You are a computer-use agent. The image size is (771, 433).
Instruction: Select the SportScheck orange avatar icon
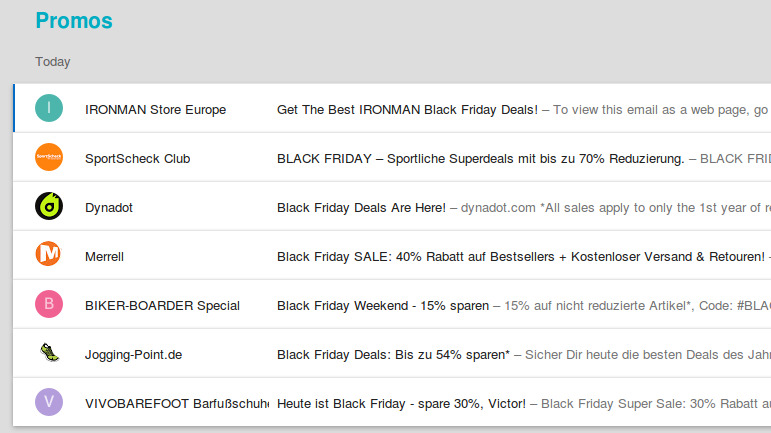point(49,157)
